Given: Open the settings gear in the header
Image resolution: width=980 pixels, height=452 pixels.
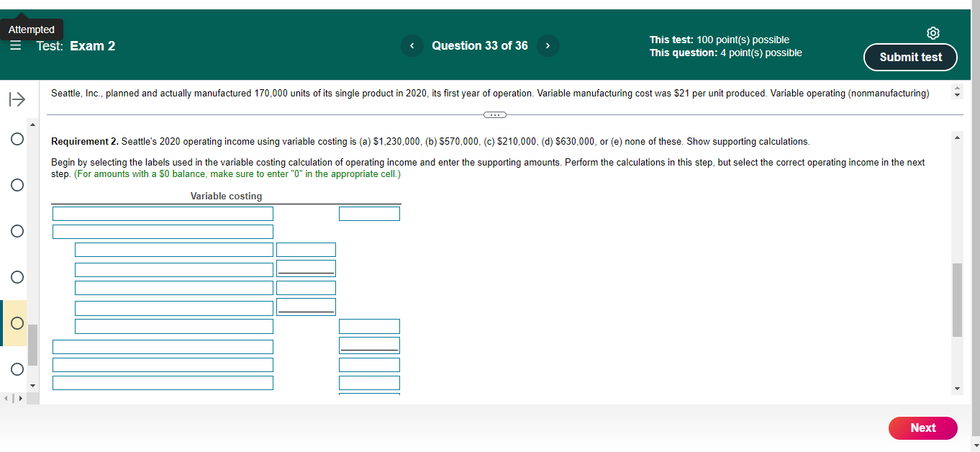Looking at the screenshot, I should [x=933, y=33].
